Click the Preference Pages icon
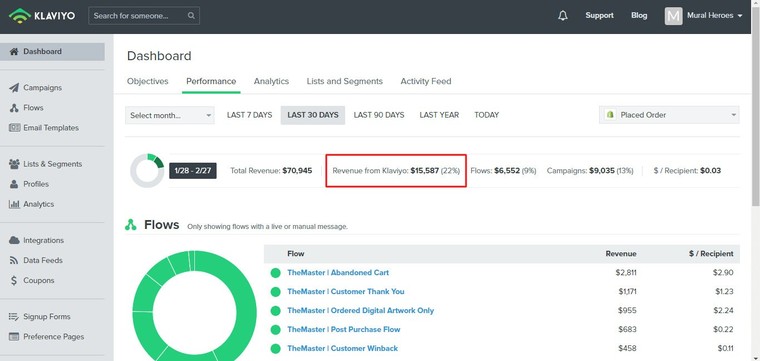 (14, 337)
